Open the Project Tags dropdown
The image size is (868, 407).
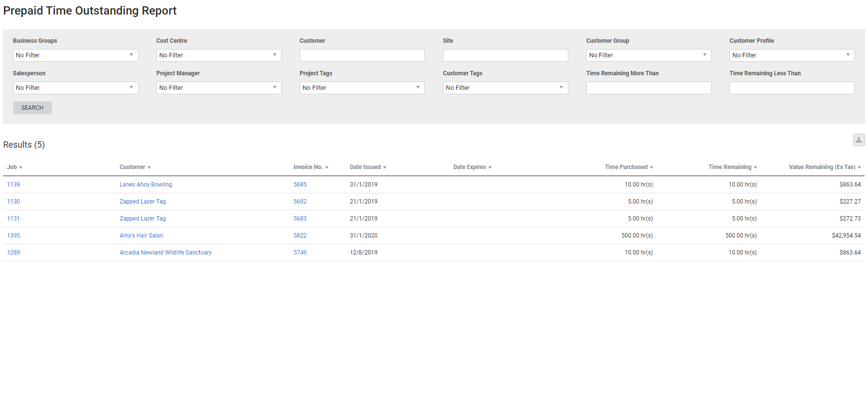pyautogui.click(x=362, y=88)
